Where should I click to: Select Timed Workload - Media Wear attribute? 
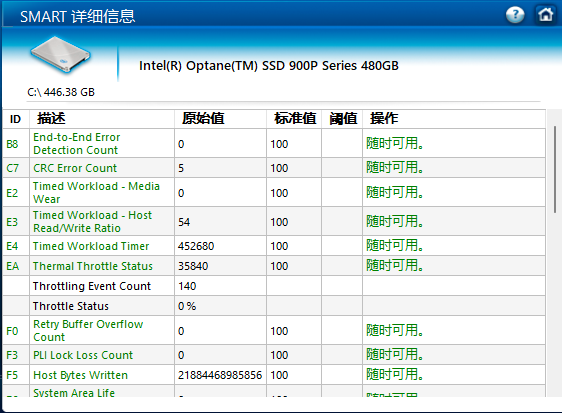point(96,193)
